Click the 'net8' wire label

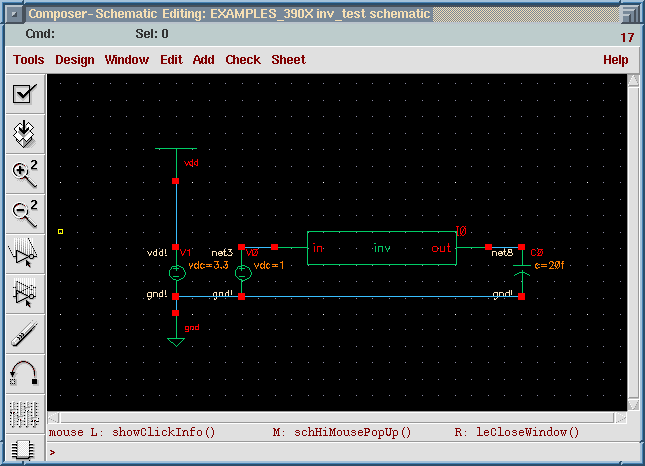[x=502, y=253]
